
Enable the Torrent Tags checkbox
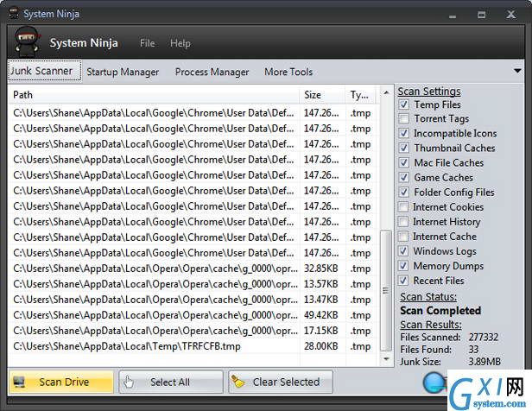[403, 118]
